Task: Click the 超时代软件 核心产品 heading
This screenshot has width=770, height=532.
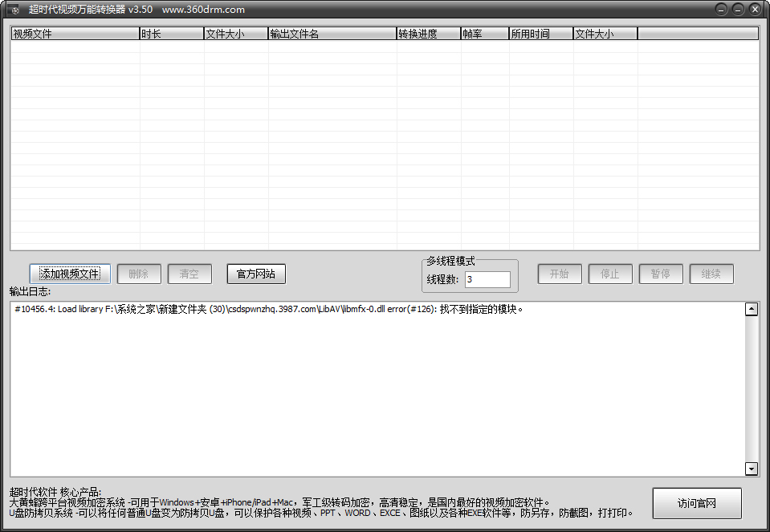Action: pos(55,492)
